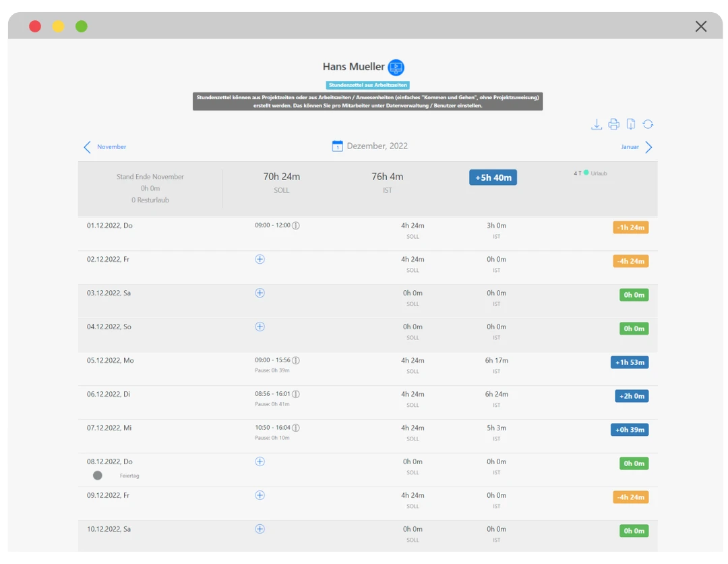Show info for the 09:00 - 12:00 entry
Viewport: 728px width, 564px height.
coord(296,225)
